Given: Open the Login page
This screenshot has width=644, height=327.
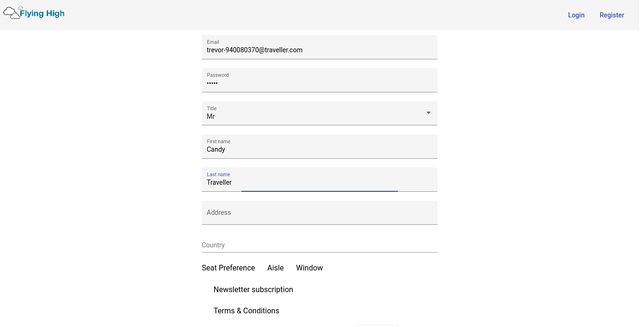Looking at the screenshot, I should [576, 15].
